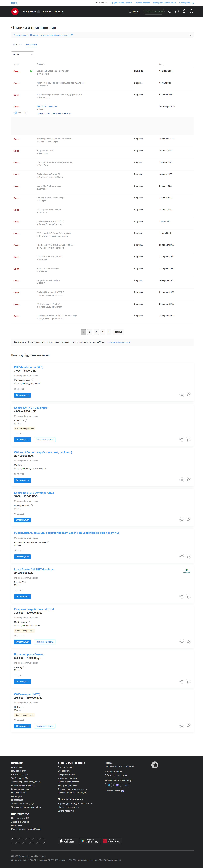Go to page 3 of responses
The height and width of the screenshot is (868, 203).
(96, 332)
